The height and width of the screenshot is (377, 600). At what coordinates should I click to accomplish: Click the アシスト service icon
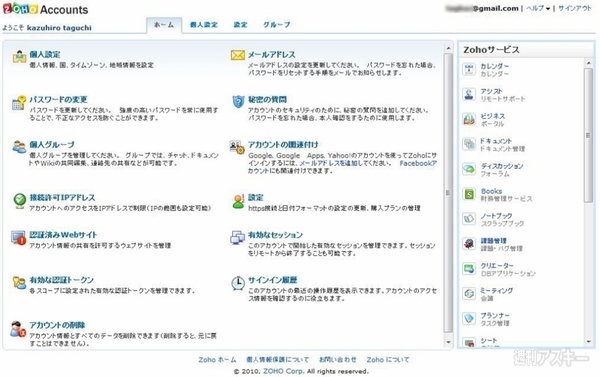(469, 94)
